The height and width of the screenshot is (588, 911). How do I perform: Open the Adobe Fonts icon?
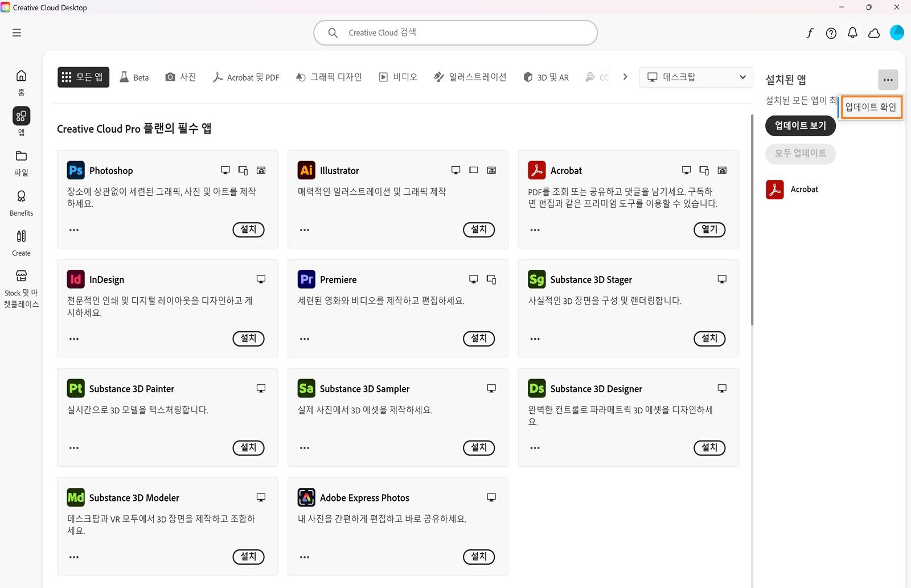[810, 33]
